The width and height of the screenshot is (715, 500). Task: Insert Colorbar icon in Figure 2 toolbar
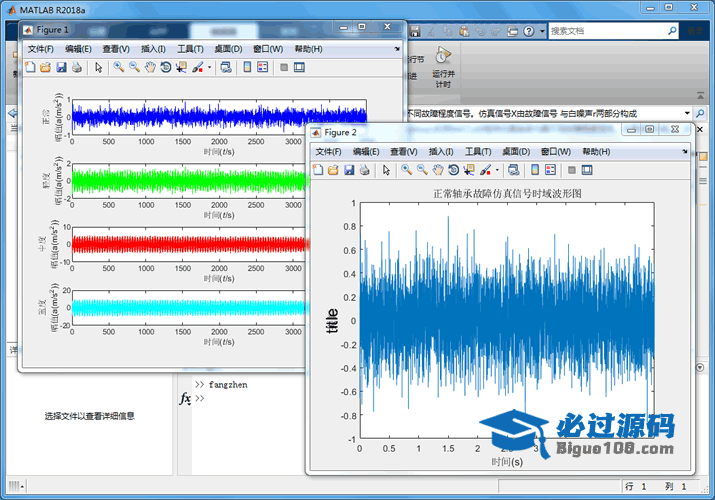tap(535, 170)
